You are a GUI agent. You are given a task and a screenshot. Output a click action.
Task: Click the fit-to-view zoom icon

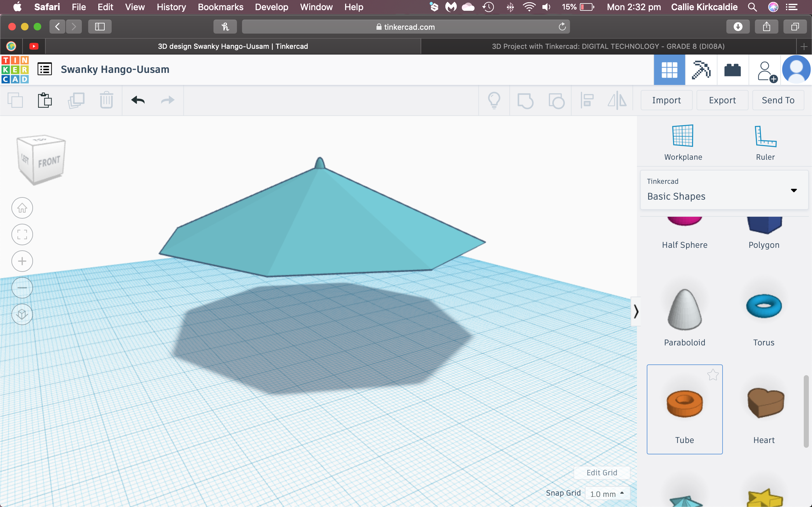pos(22,234)
